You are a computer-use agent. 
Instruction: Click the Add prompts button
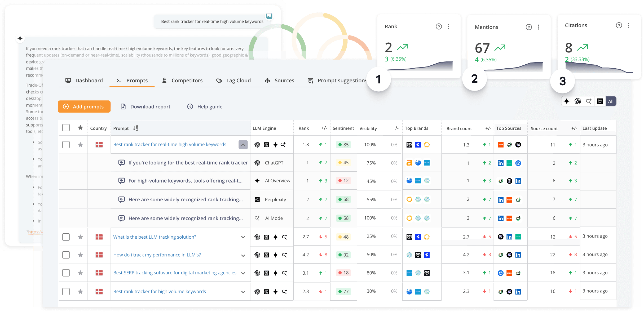[84, 106]
